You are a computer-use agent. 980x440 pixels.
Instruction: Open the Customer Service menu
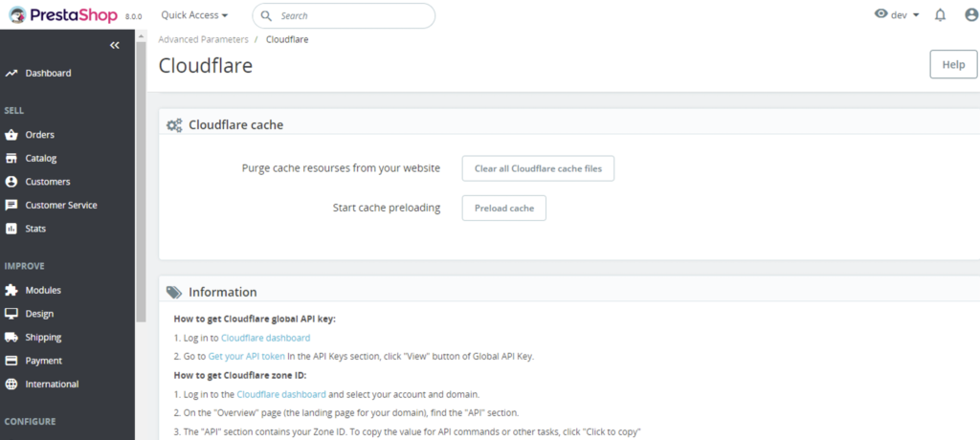pos(61,205)
